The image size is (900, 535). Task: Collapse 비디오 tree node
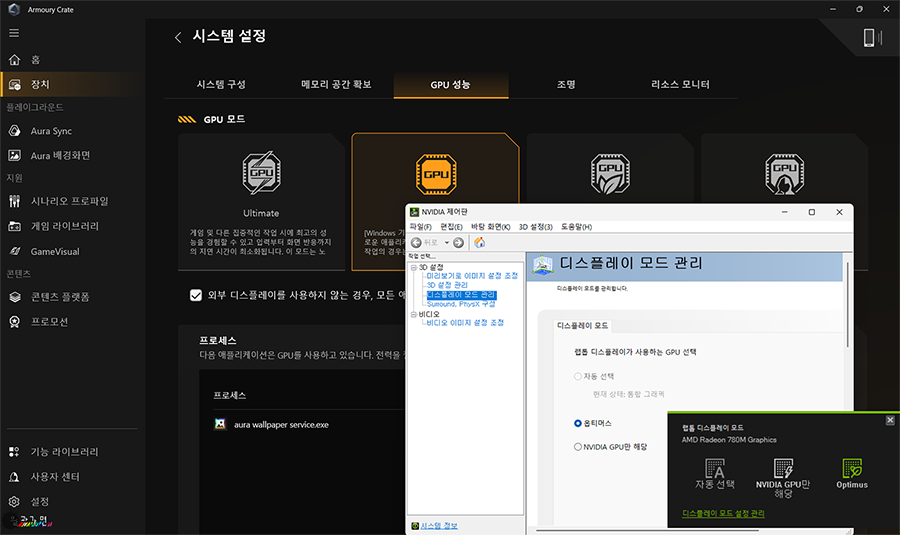[x=414, y=315]
